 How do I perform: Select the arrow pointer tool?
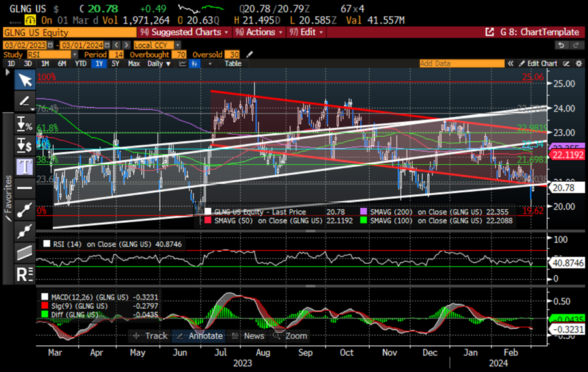pyautogui.click(x=25, y=80)
